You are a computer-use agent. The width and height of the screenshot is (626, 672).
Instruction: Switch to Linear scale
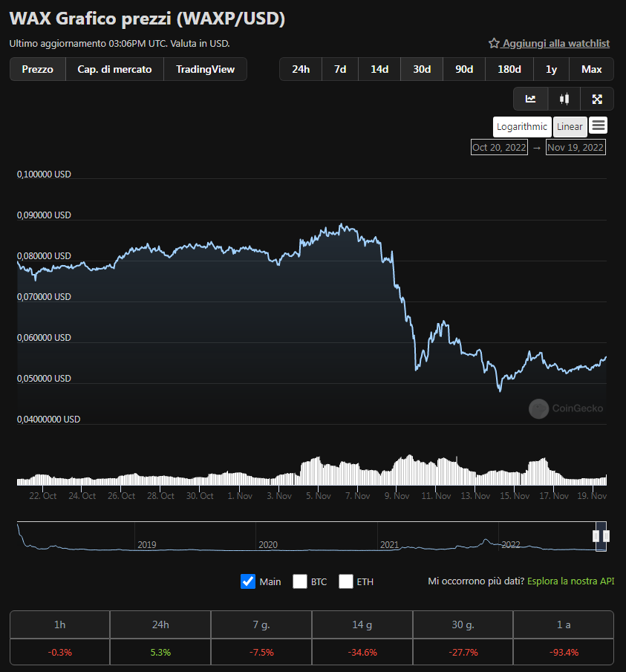click(x=570, y=126)
